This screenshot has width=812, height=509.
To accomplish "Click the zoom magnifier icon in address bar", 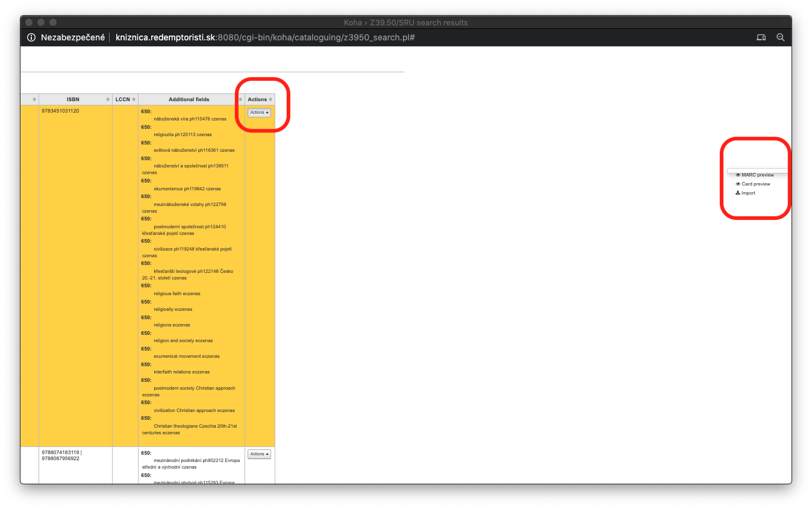I will (x=780, y=37).
